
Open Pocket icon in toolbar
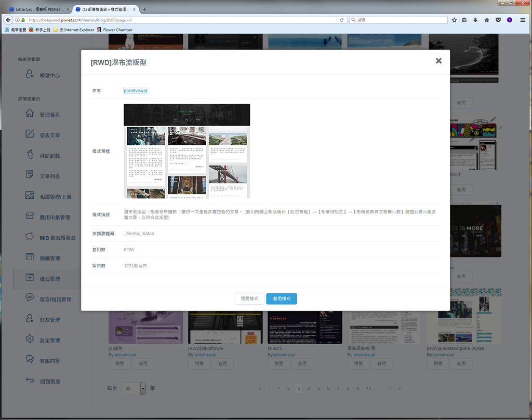(498, 20)
